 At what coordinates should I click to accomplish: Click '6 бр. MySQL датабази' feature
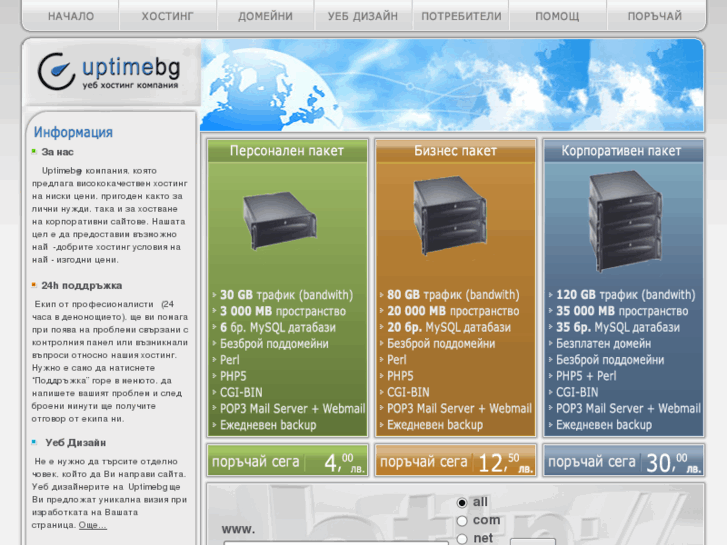[x=278, y=327]
